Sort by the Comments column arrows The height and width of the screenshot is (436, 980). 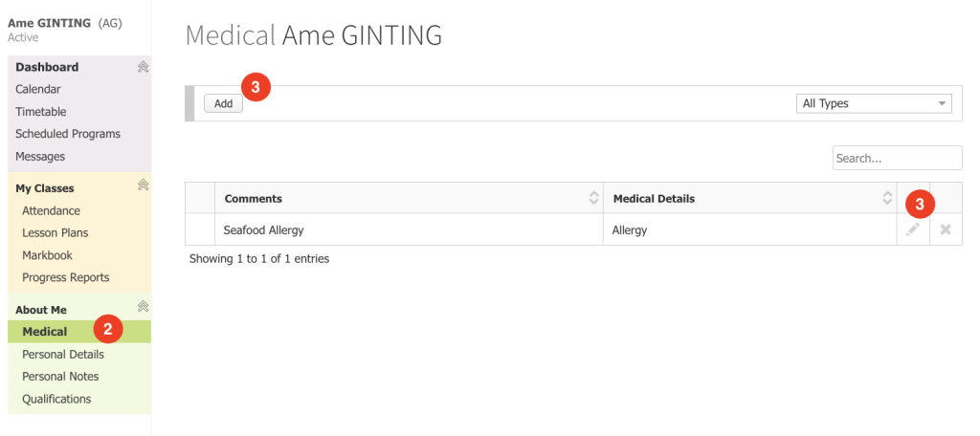point(593,198)
